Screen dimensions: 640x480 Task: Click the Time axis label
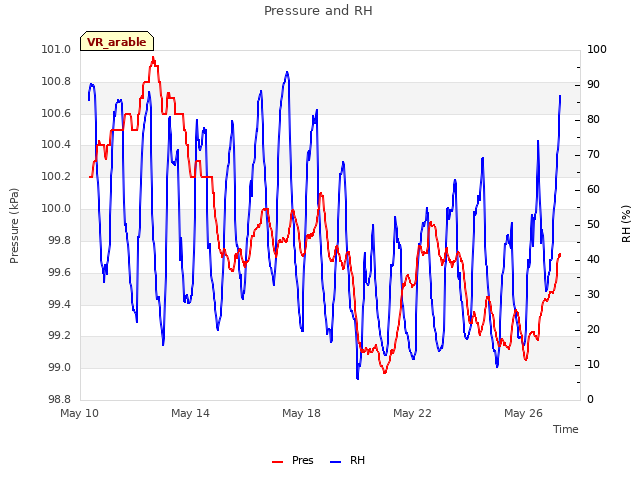(x=566, y=429)
